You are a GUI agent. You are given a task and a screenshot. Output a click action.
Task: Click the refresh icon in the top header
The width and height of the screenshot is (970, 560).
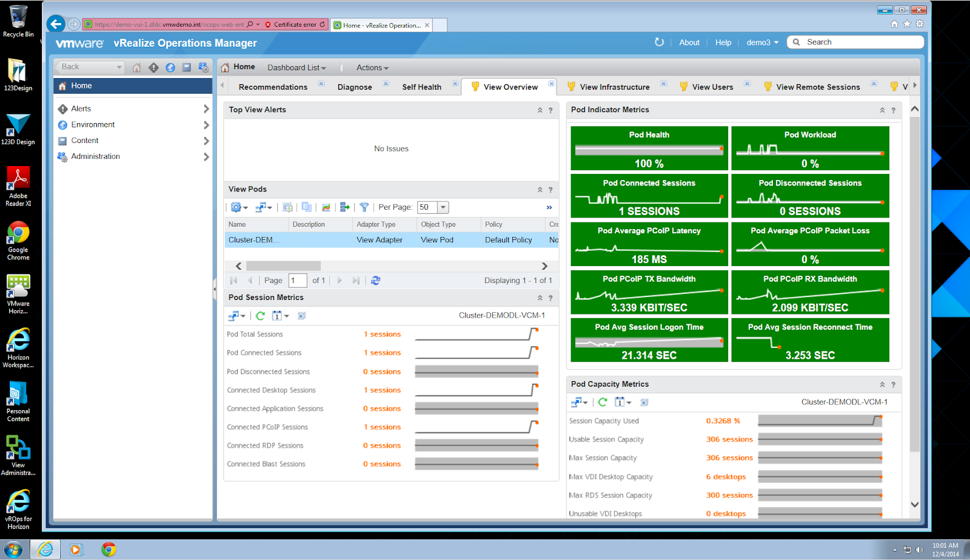point(660,42)
